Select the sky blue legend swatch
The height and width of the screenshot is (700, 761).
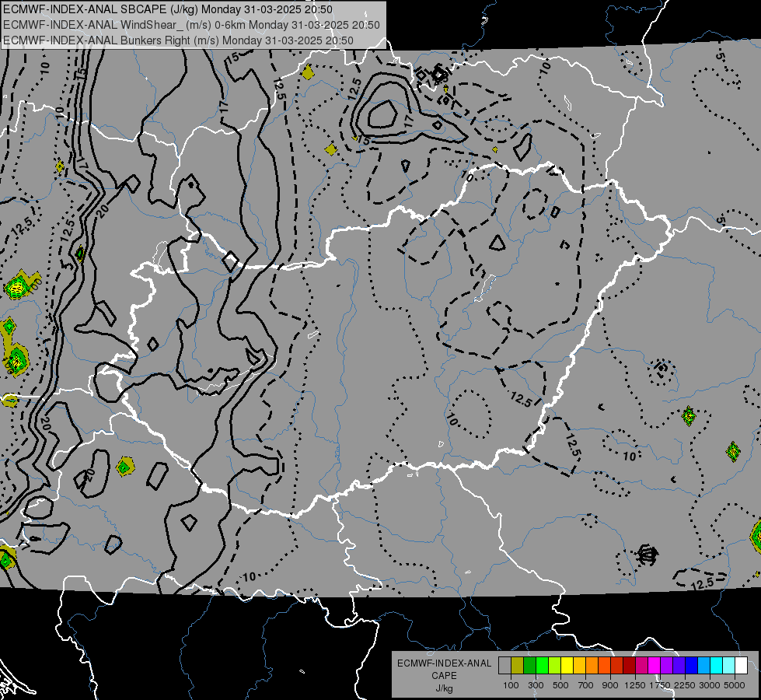coord(703,665)
